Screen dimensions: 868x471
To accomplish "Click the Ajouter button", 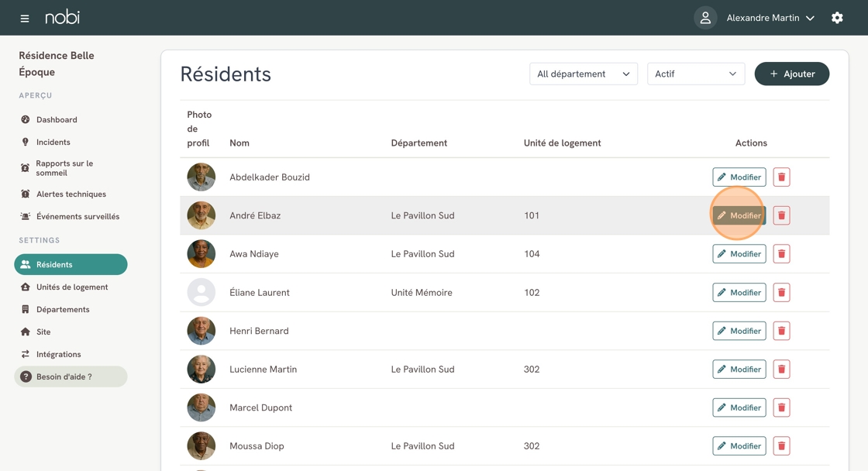I will [791, 74].
